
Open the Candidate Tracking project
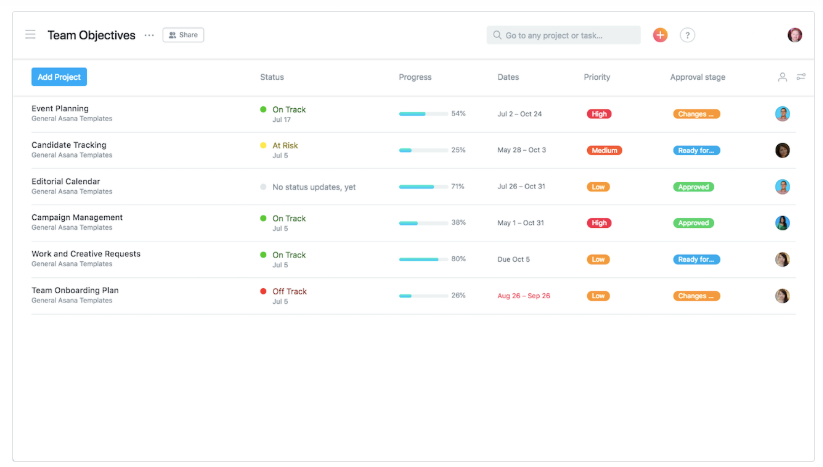[x=69, y=145]
